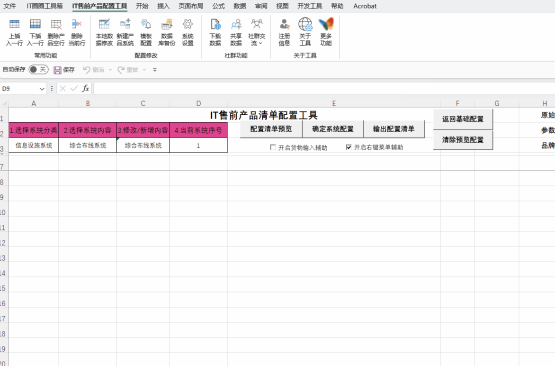Click the 共享数据 (share data) icon

coord(236,24)
